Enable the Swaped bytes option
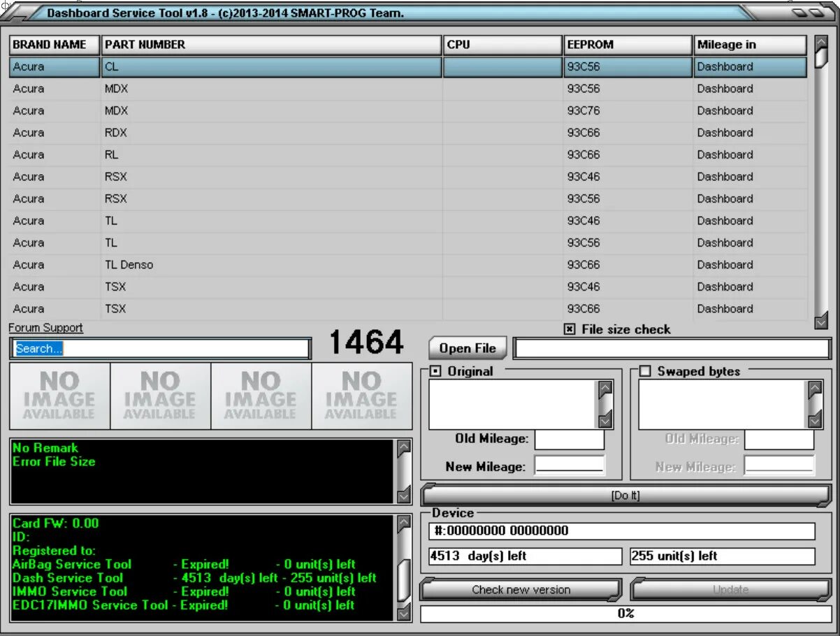Screen dimensions: 840x636 [x=645, y=371]
